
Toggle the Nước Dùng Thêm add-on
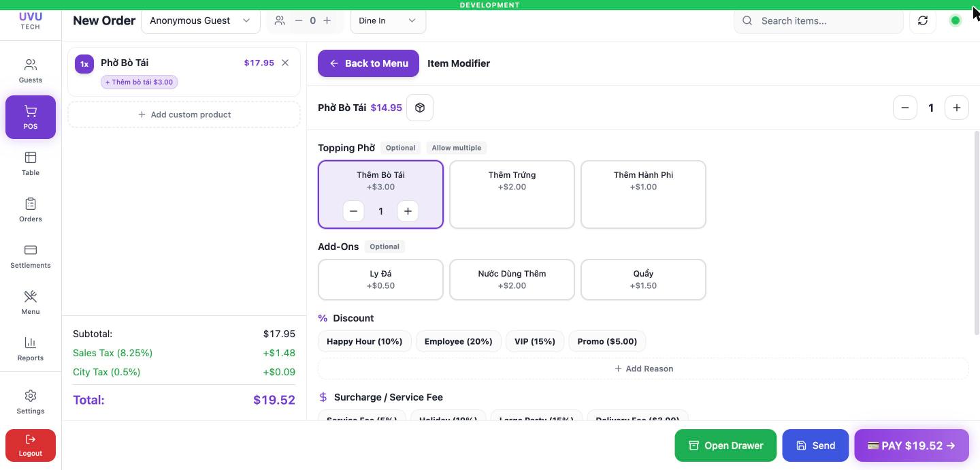(512, 279)
